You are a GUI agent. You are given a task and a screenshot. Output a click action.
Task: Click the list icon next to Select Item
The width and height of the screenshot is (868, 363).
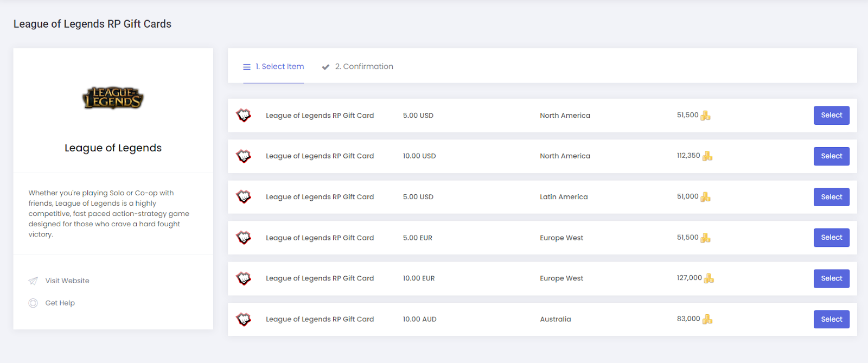coord(247,67)
